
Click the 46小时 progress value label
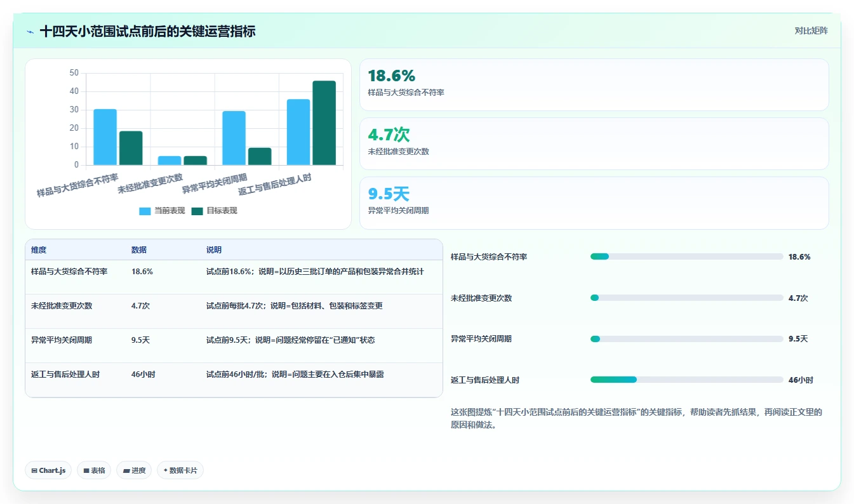click(801, 380)
